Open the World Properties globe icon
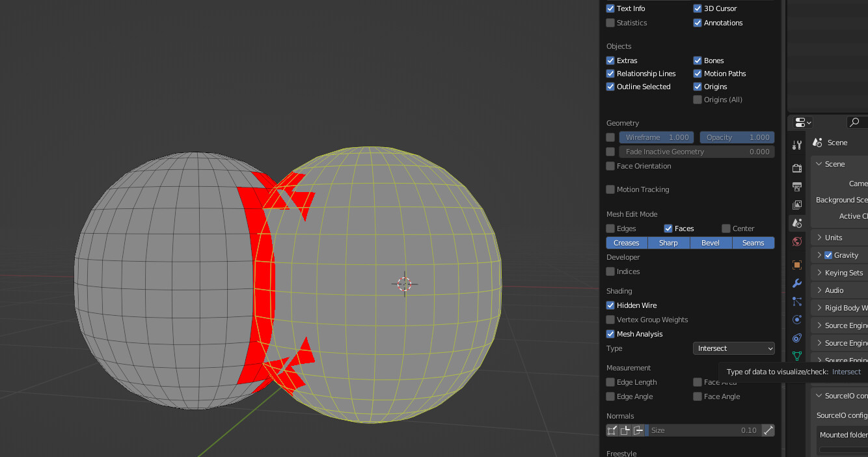 point(796,241)
